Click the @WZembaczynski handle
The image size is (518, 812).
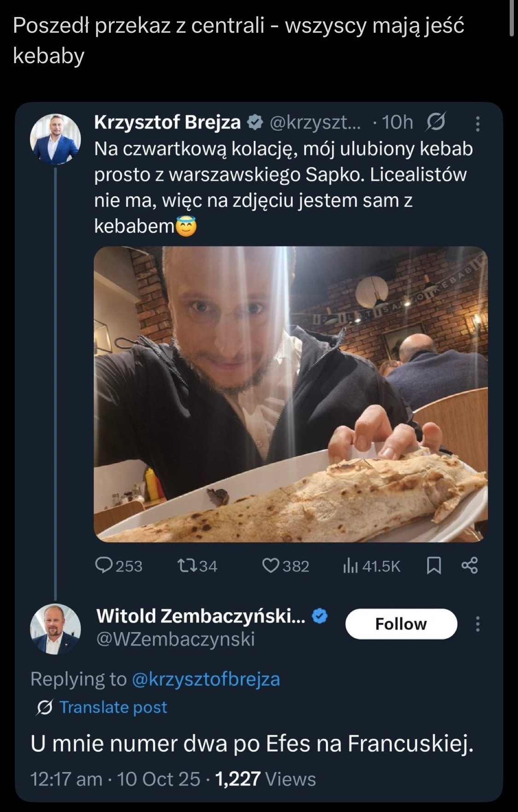click(x=175, y=639)
